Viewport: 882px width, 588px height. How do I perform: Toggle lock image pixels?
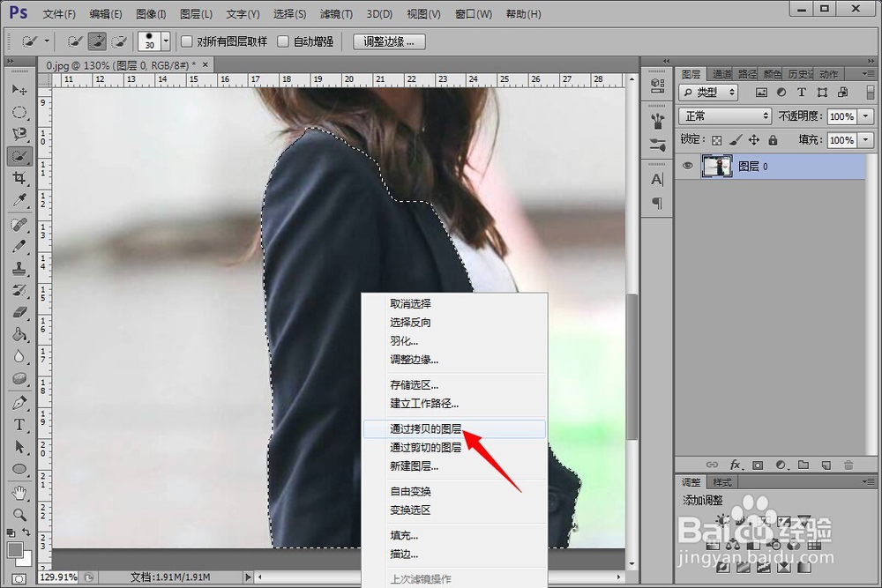736,140
